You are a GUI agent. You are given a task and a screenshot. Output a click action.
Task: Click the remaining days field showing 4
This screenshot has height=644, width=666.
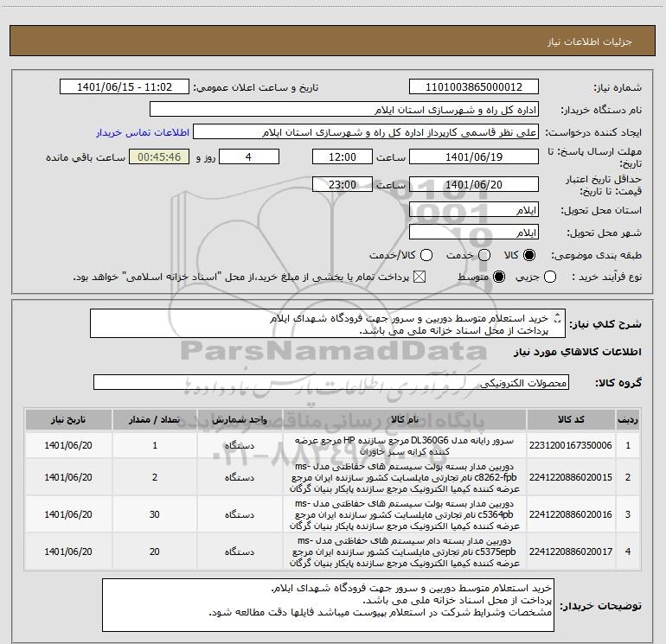249,157
